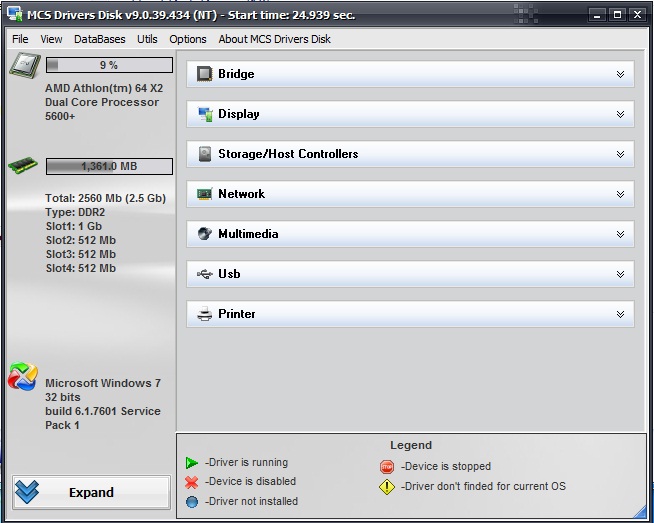Expand the Bridge category chevron

tap(620, 74)
